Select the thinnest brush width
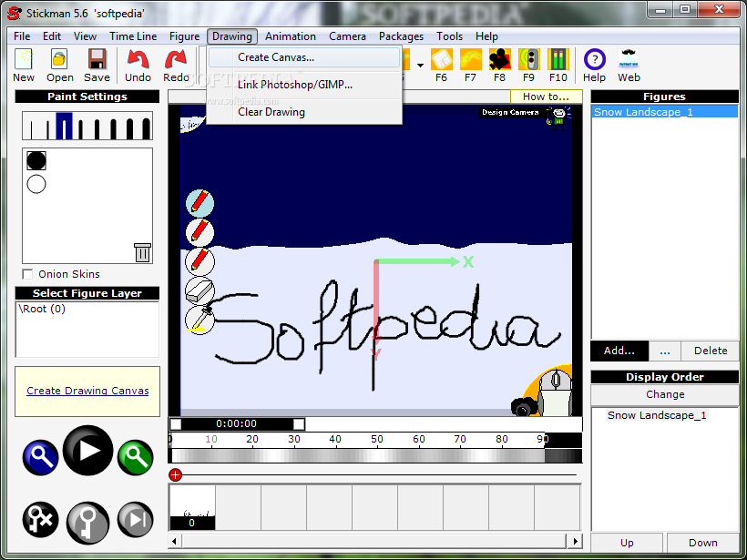This screenshot has width=747, height=560. [31, 128]
